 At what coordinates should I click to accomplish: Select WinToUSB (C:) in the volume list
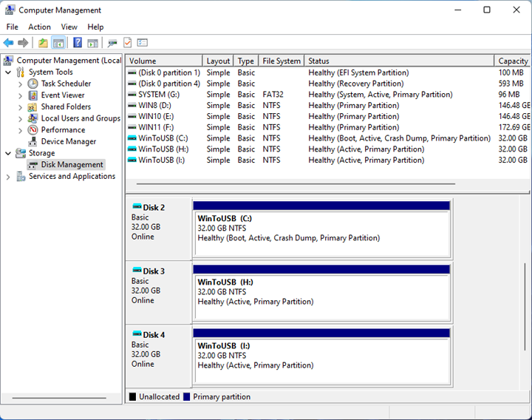pyautogui.click(x=328, y=138)
